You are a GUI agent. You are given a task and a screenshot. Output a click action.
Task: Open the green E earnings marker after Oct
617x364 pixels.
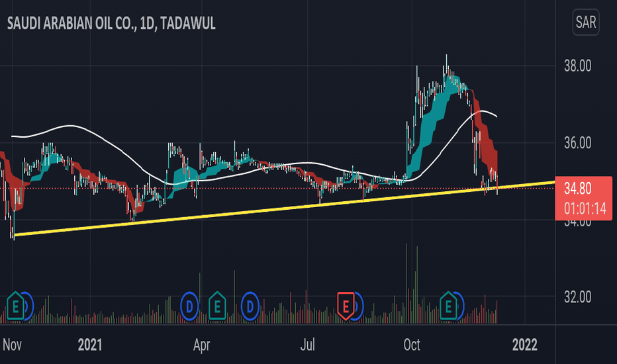448,306
